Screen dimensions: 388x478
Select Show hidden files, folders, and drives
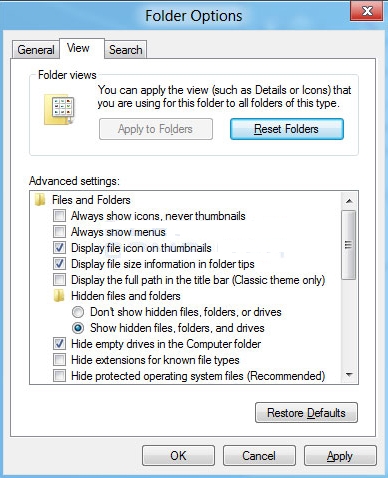coord(78,328)
